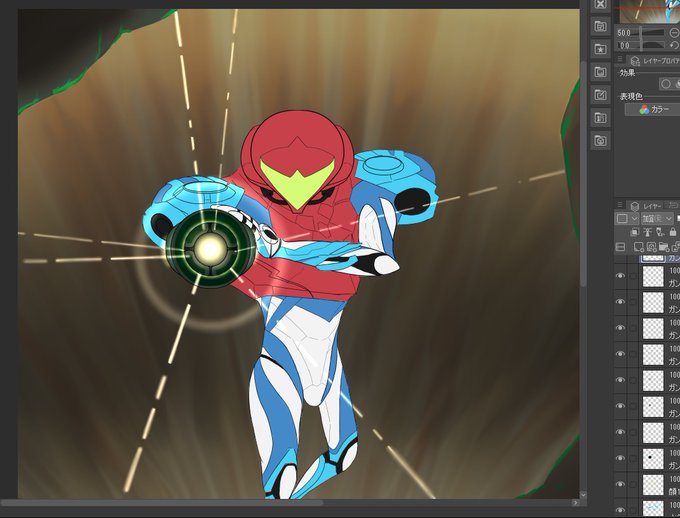The image size is (680, 518).
Task: Click the scroll right arrow below canvas
Action: [x=575, y=503]
